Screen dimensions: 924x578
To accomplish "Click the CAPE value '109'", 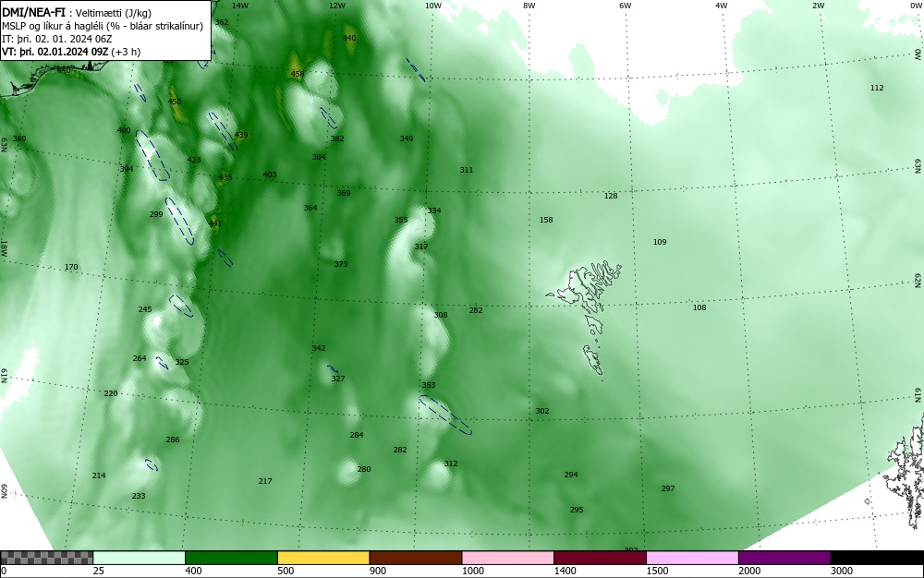I will pos(660,242).
